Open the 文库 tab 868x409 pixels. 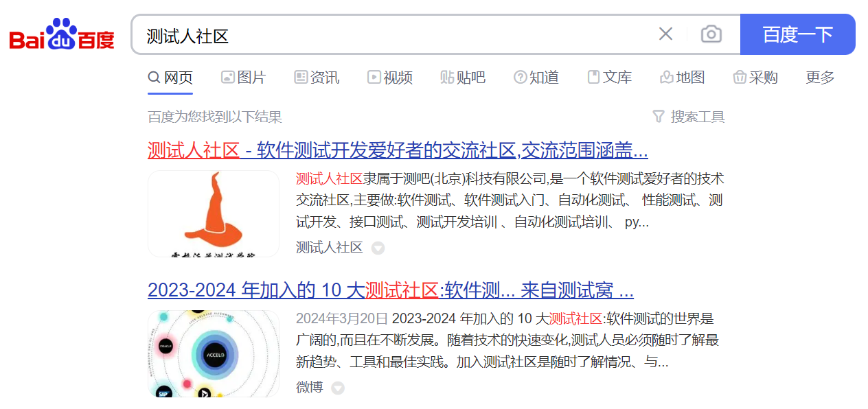point(609,78)
